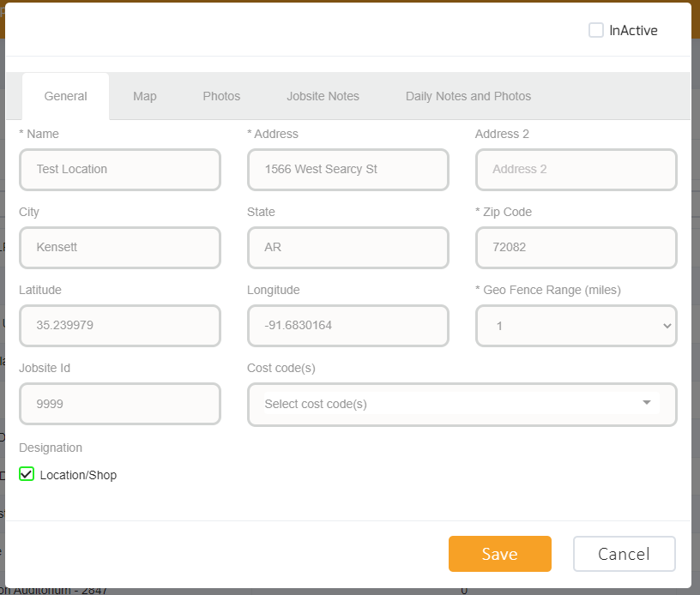Screen dimensions: 700x595
Task: Click the Name field containing Test Location
Action: pos(120,170)
